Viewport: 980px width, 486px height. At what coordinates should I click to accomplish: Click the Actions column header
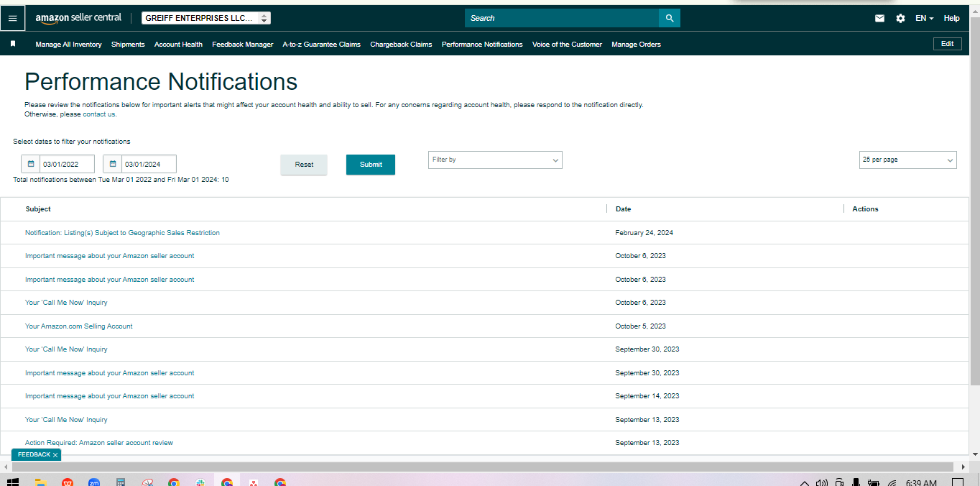click(x=865, y=209)
